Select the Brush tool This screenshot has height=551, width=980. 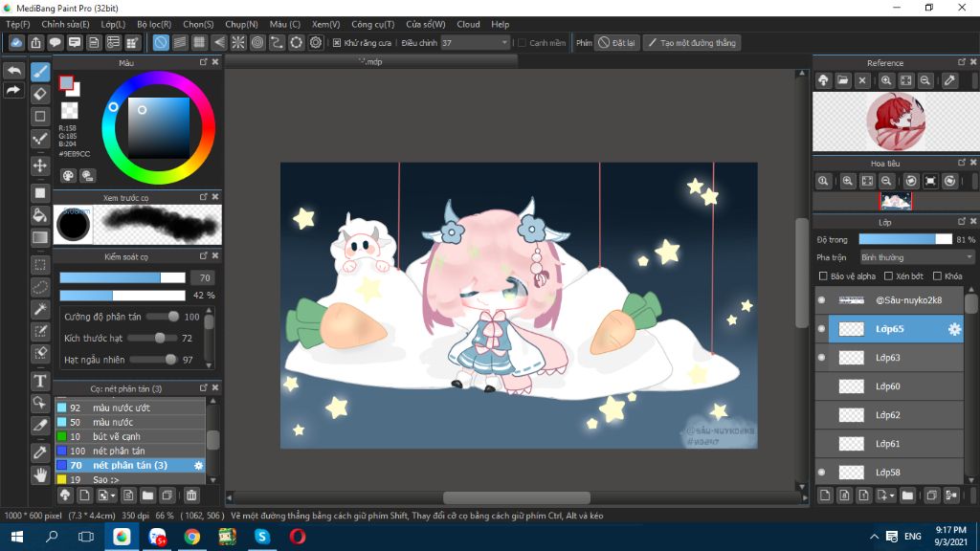pyautogui.click(x=40, y=72)
